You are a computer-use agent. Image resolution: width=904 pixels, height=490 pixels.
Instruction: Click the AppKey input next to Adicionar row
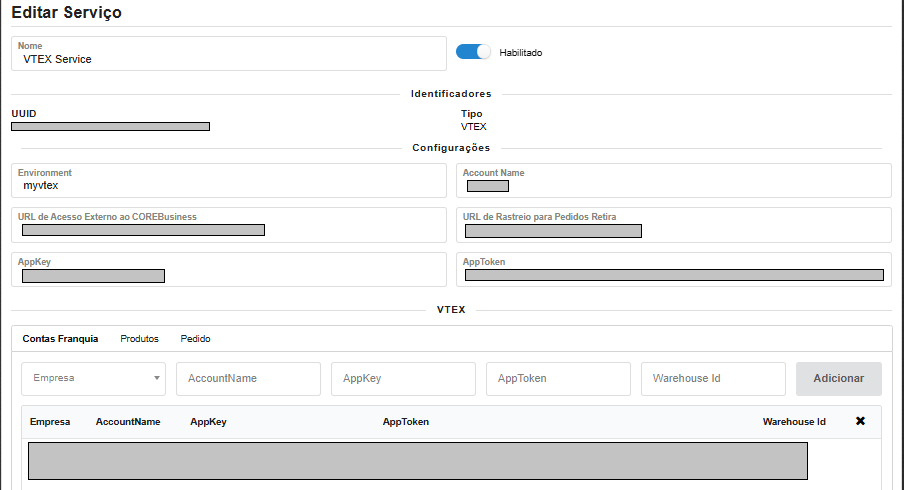point(403,379)
